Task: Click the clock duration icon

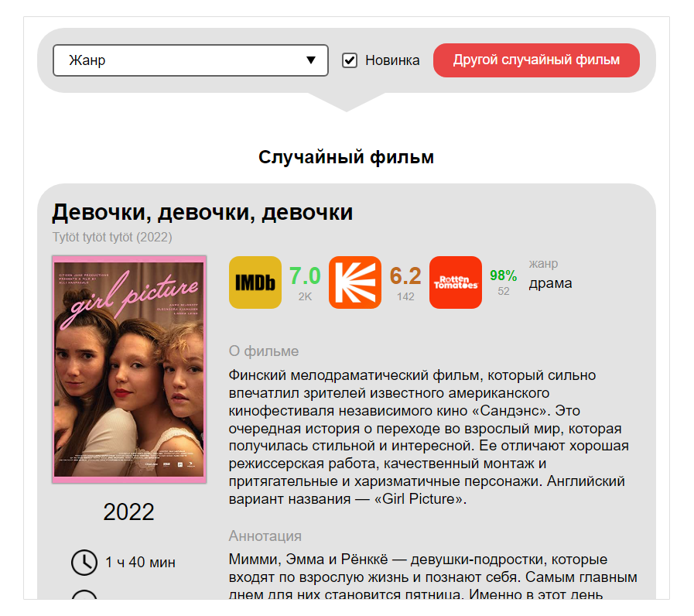Action: [x=84, y=563]
